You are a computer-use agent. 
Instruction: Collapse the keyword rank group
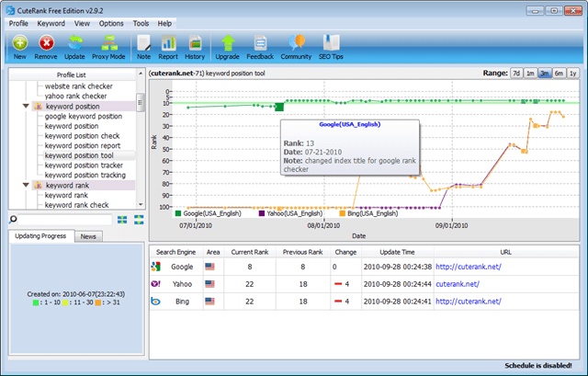(x=26, y=185)
